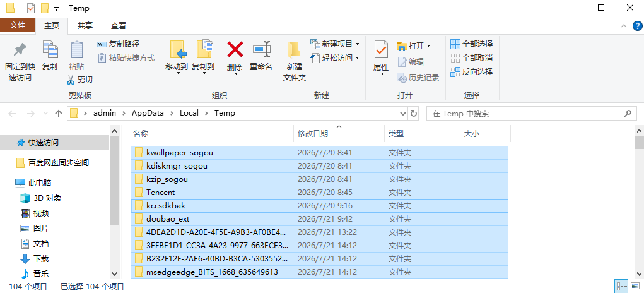This screenshot has width=644, height=293.
Task: Switch to the Details view layout icon
Action: [x=621, y=286]
